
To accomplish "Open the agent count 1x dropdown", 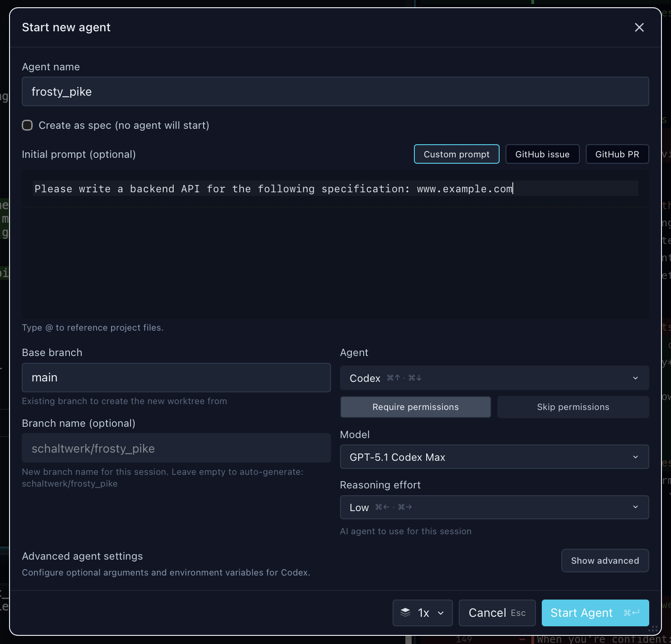I will 422,613.
